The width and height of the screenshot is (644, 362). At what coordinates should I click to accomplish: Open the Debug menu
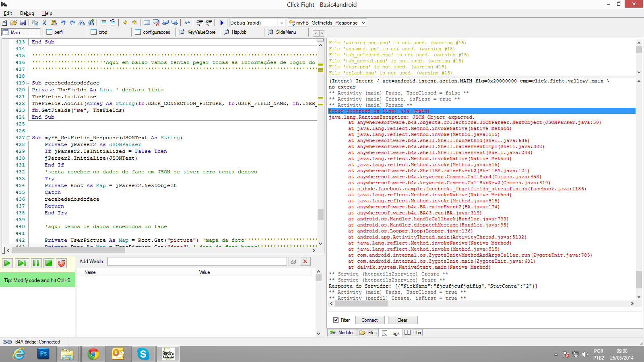tap(27, 13)
